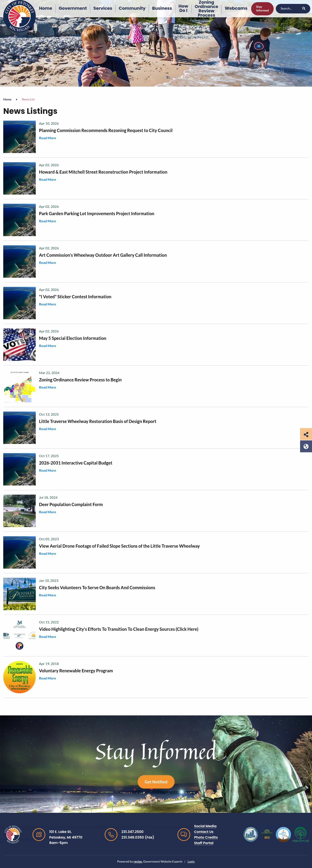Click the map location icon in footer
The image size is (312, 868).
coord(39,835)
